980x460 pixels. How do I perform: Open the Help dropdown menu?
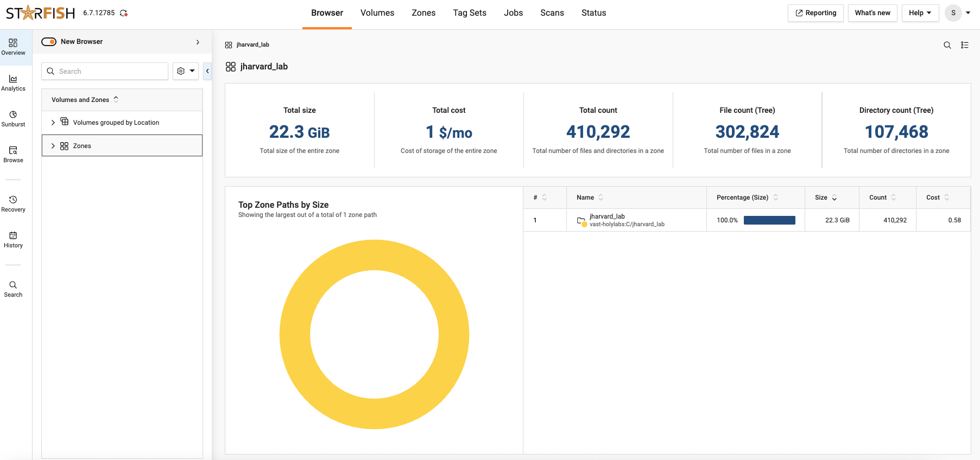point(920,13)
